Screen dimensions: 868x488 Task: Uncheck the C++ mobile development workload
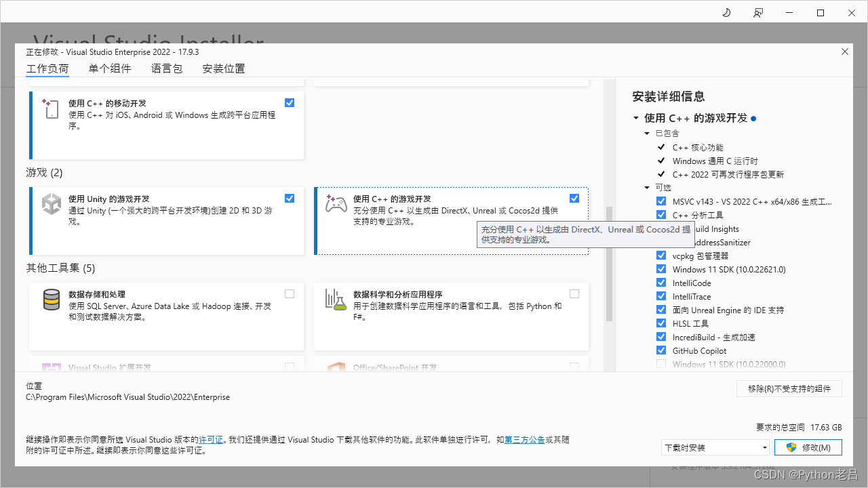coord(290,103)
